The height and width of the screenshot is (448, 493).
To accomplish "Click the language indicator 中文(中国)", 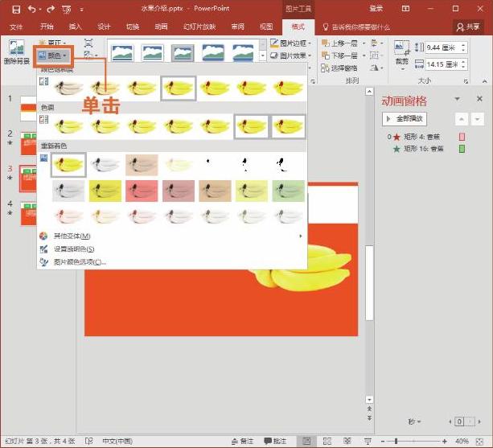I will coord(117,441).
